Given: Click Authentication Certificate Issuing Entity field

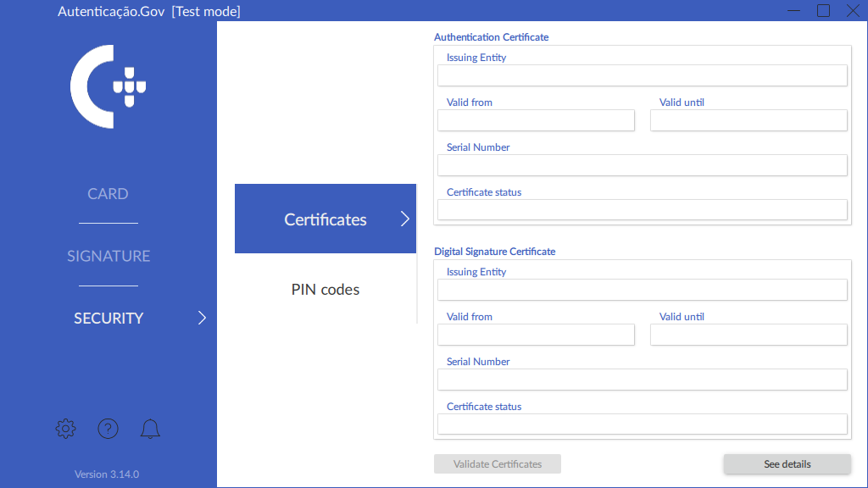Looking at the screenshot, I should [x=642, y=75].
